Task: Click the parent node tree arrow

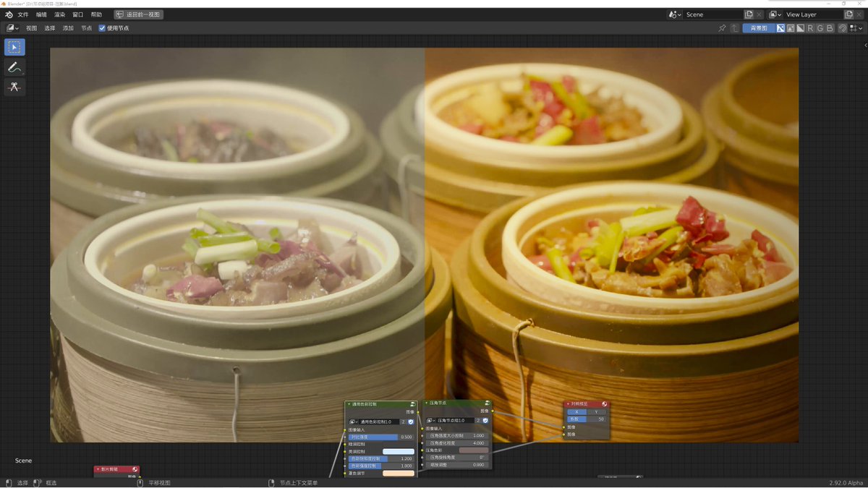Action: coord(735,28)
